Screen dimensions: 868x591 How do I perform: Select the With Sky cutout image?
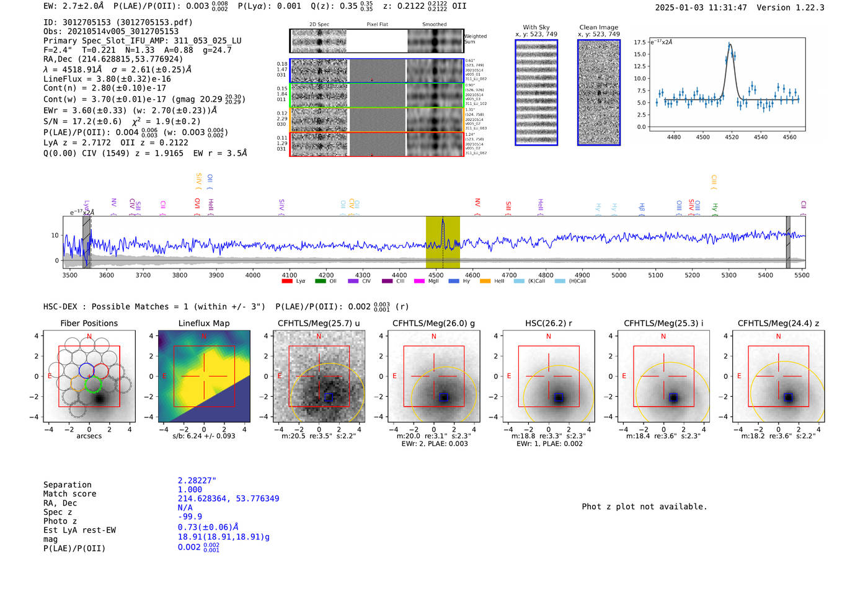(536, 92)
